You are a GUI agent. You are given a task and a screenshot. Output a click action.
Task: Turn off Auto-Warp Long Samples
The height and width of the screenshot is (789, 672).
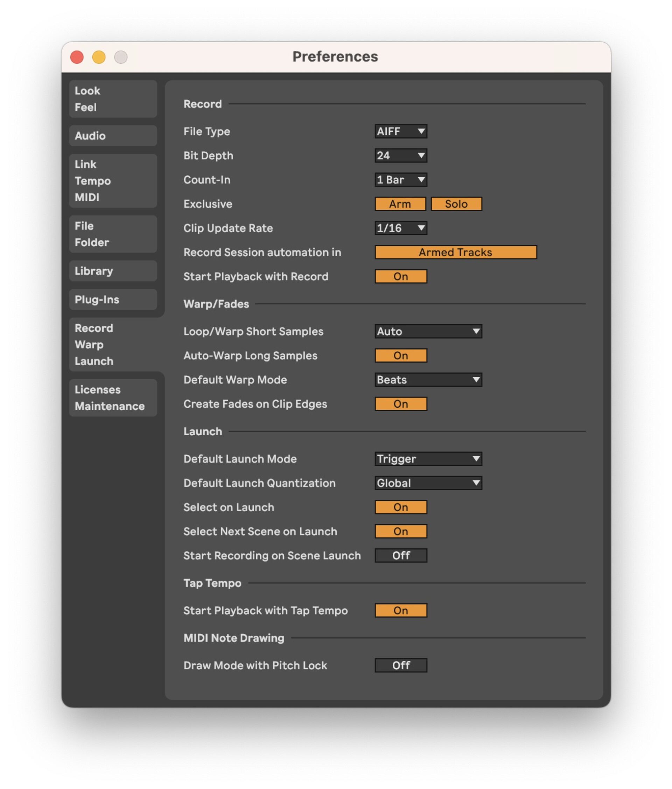[400, 355]
